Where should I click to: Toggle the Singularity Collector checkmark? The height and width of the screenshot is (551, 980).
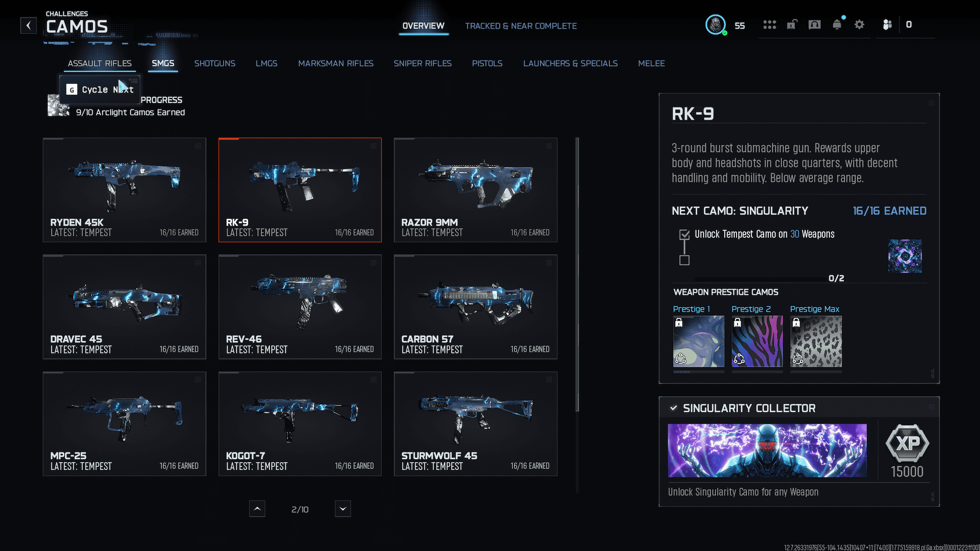[674, 408]
